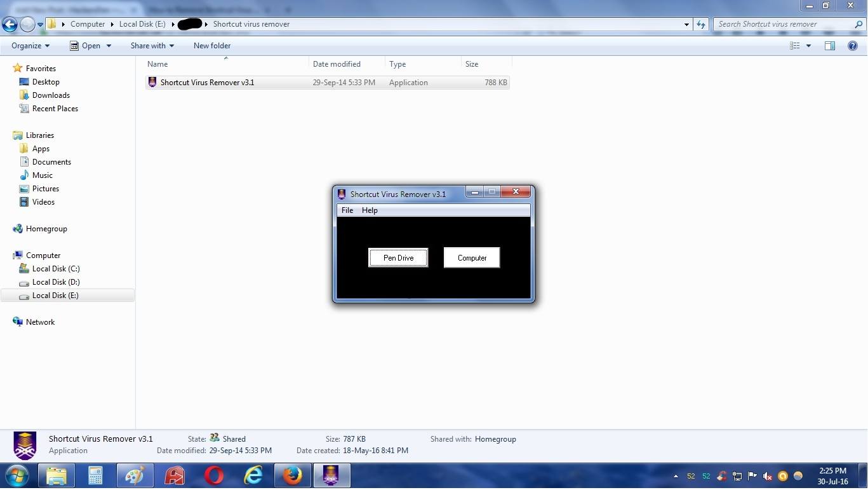Open the Organize dropdown menu
Viewport: 868px width, 490px height.
click(x=29, y=45)
